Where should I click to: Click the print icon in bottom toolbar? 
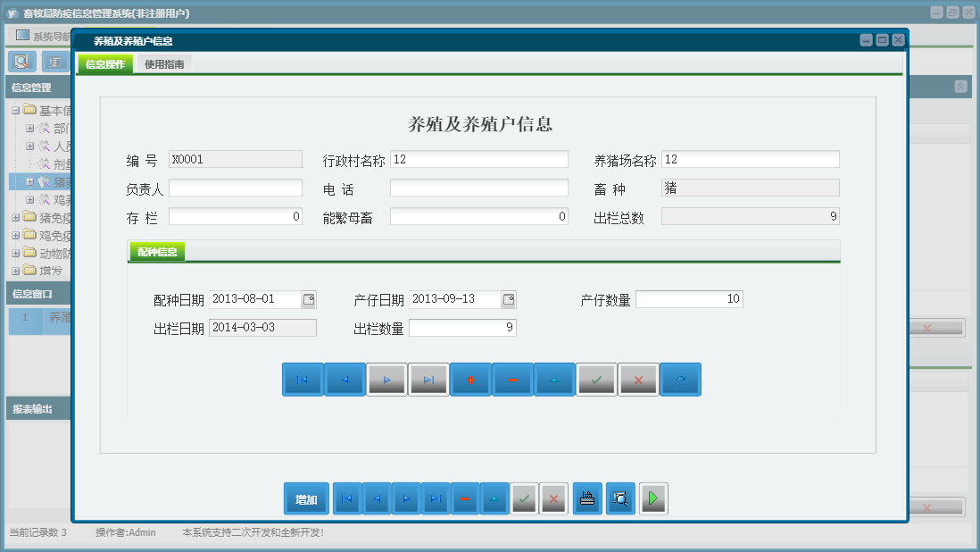[x=586, y=499]
